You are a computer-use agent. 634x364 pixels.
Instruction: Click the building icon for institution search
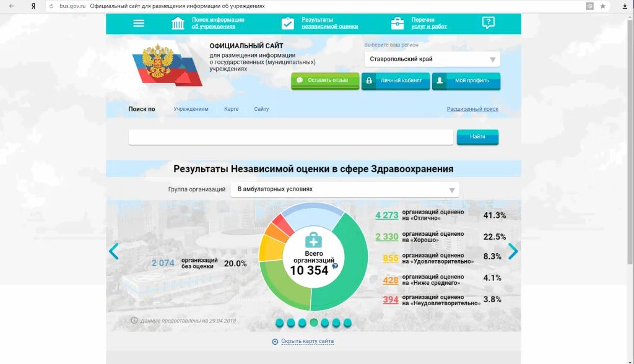click(179, 22)
